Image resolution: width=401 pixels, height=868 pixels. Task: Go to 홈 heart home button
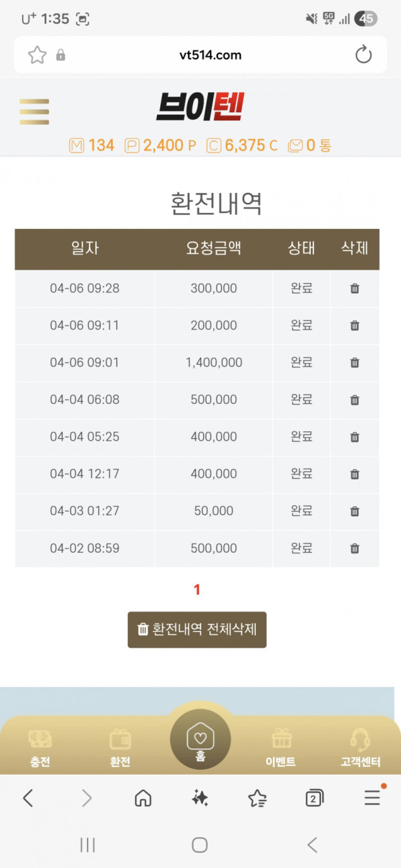coord(200,740)
